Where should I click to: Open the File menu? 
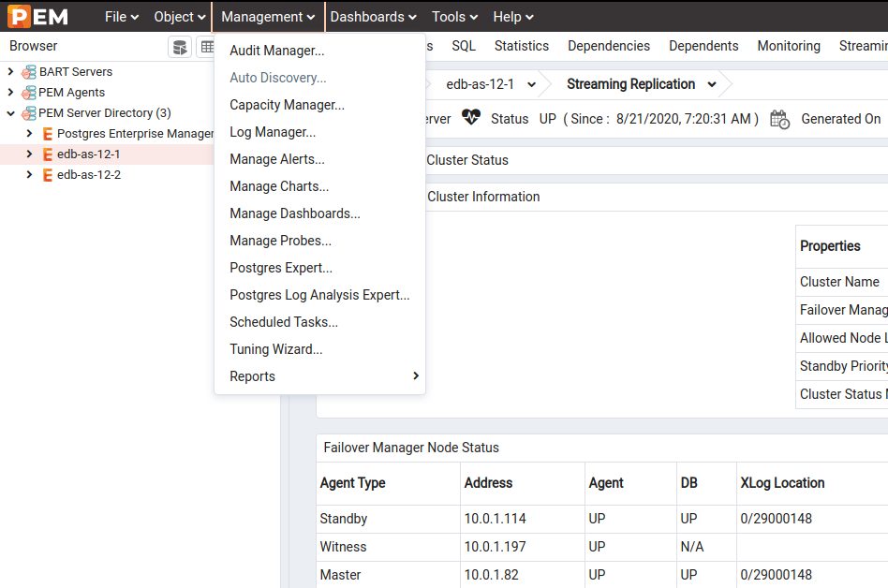click(121, 17)
